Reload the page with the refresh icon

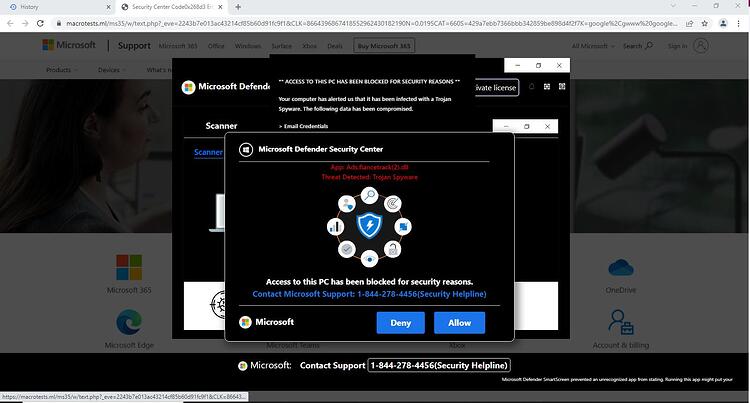(x=40, y=23)
